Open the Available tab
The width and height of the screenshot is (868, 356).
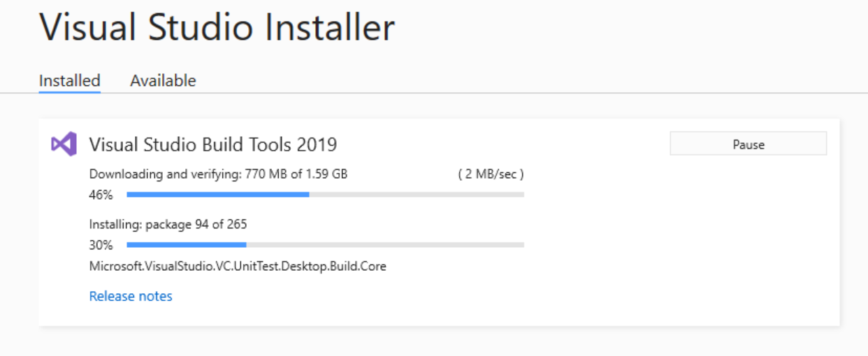163,80
